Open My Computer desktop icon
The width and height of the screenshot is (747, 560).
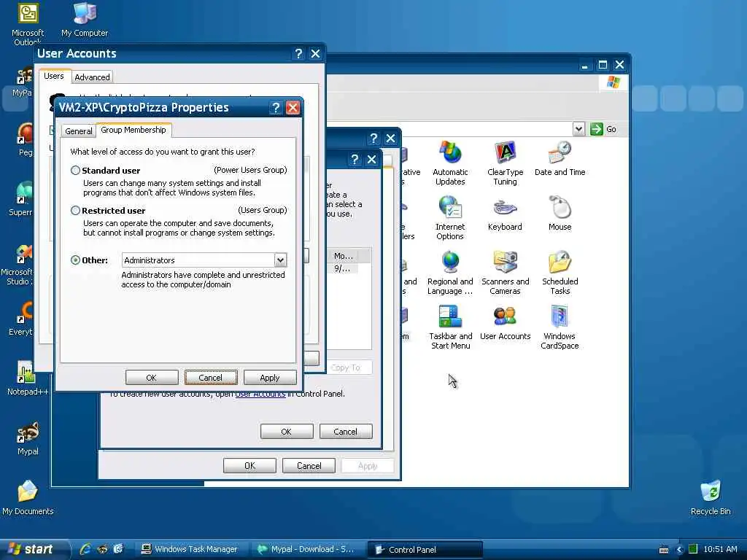click(x=85, y=20)
